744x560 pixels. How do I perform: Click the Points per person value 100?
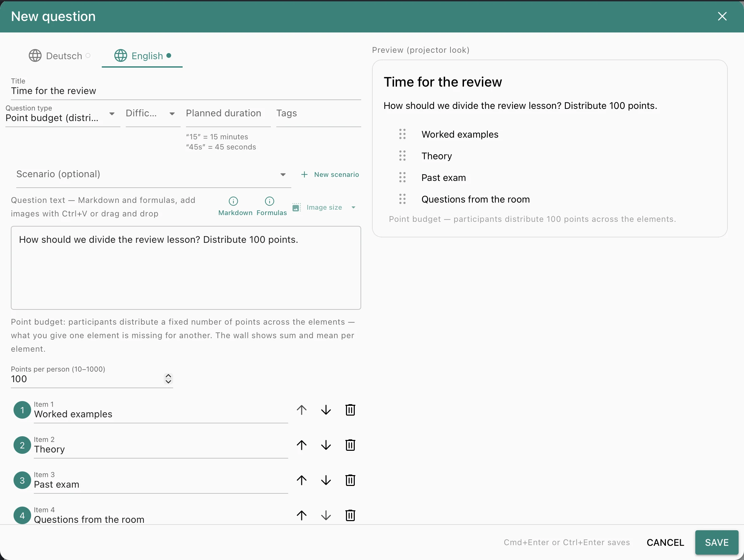(19, 379)
